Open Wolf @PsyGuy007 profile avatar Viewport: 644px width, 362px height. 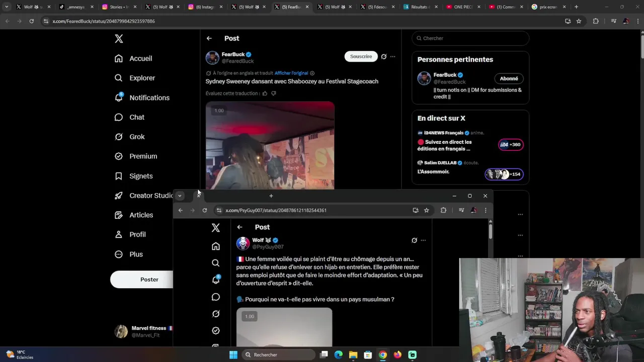tap(243, 243)
